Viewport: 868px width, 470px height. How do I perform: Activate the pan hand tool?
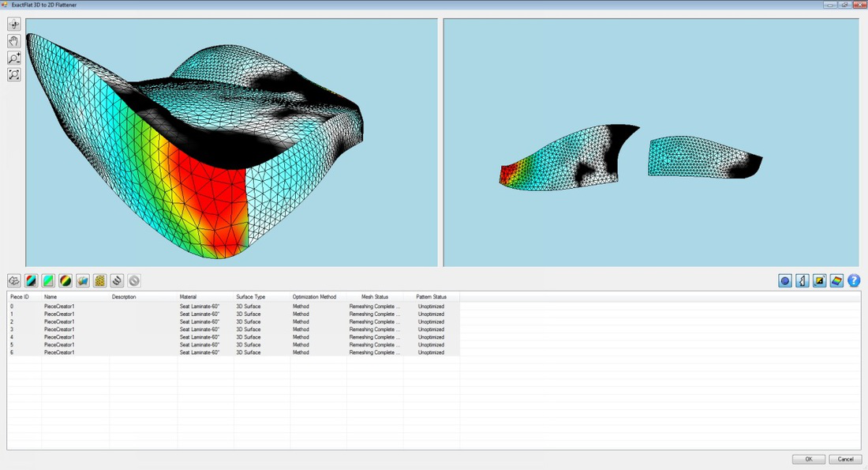pos(14,41)
